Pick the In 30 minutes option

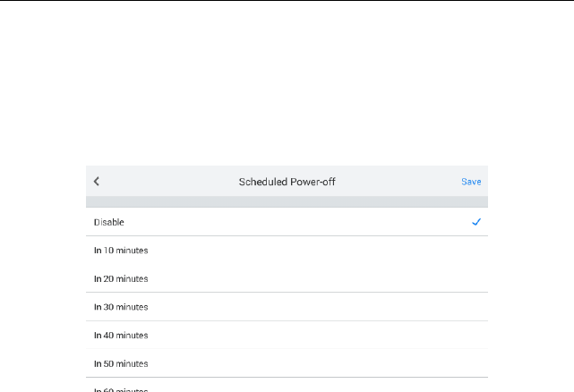(x=121, y=307)
